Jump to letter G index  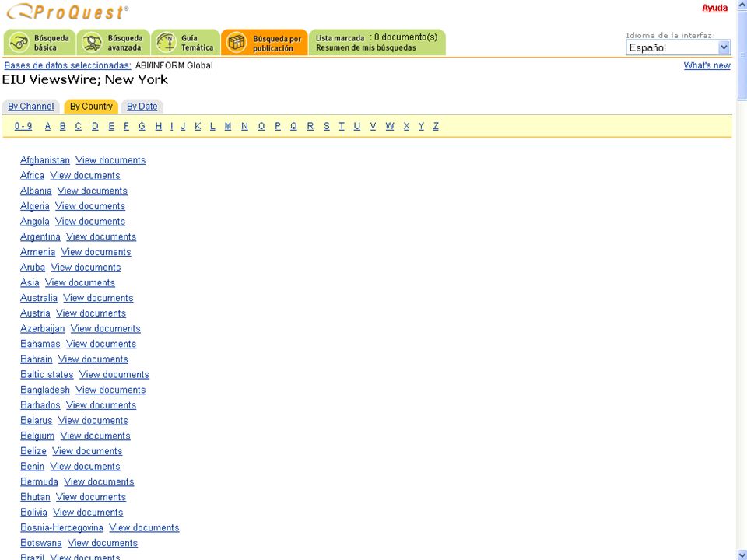tap(142, 126)
